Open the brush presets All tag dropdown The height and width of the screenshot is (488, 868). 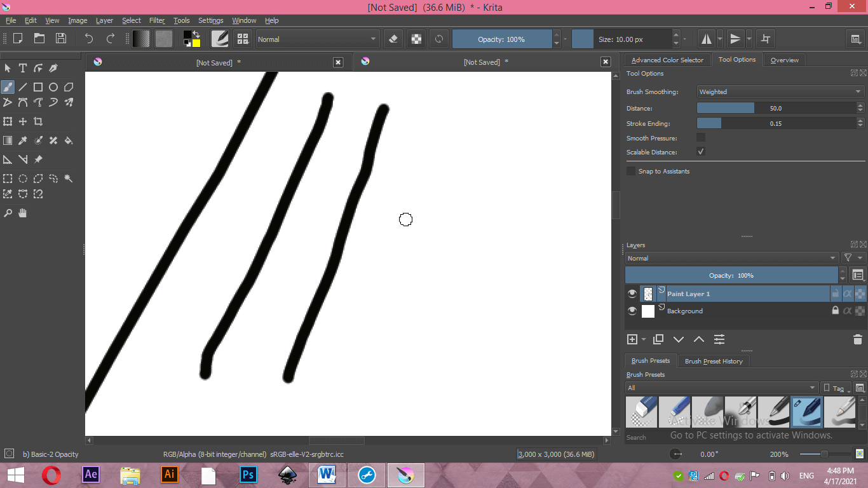click(722, 388)
